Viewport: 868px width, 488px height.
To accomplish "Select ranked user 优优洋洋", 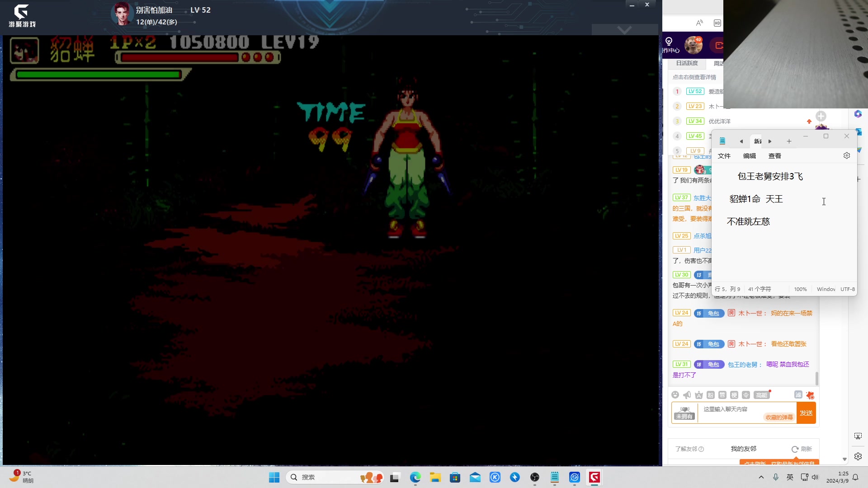I will click(719, 121).
